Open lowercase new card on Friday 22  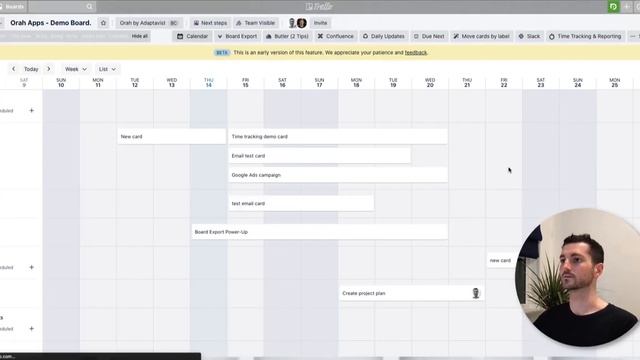click(x=501, y=260)
